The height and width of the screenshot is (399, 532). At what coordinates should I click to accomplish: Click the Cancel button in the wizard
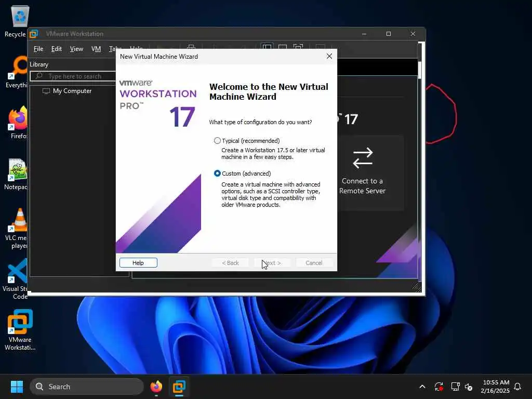(314, 262)
